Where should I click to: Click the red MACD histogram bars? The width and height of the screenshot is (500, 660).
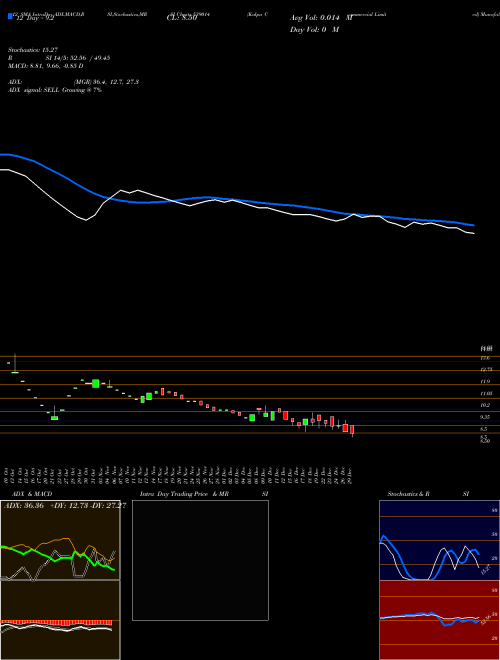[x=56, y=623]
